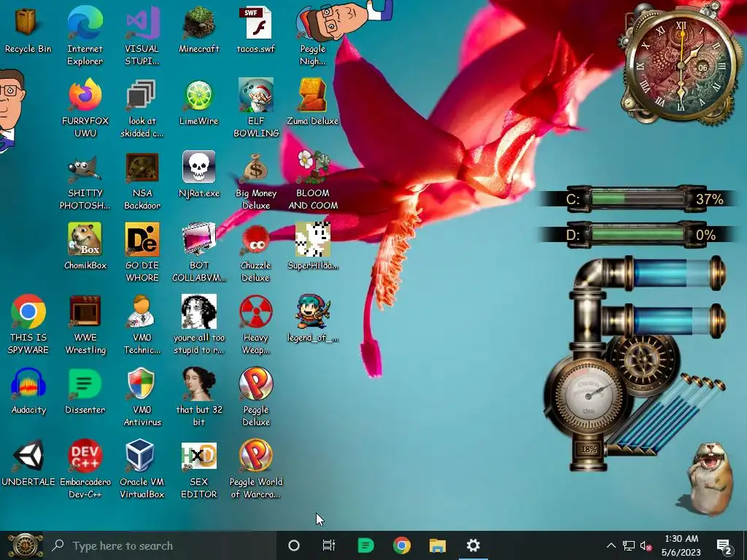Open the Recycle Bin desktop icon
This screenshot has width=747, height=560.
[x=27, y=28]
